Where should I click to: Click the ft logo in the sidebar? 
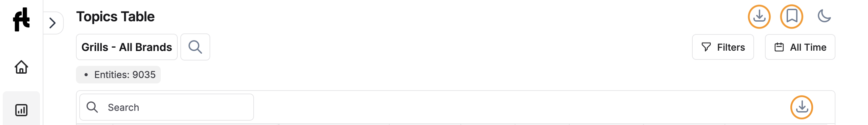click(x=21, y=20)
